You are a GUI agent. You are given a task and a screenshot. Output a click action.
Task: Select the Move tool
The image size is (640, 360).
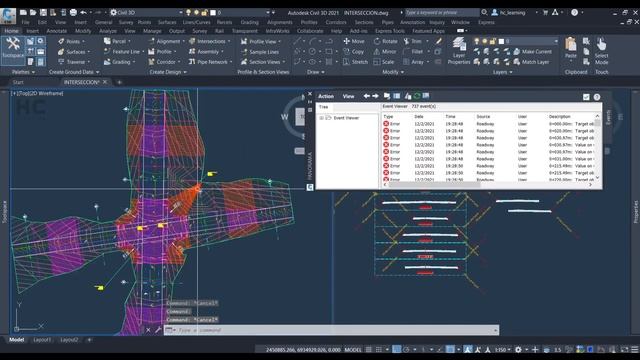[x=354, y=41]
